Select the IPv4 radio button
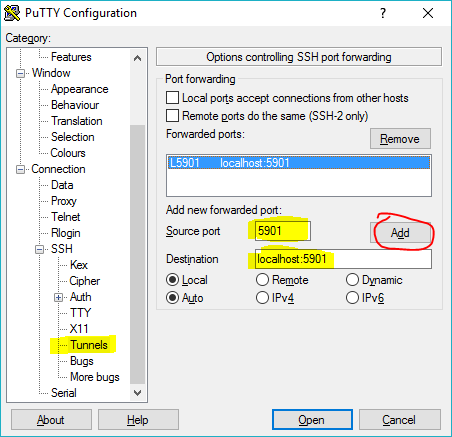This screenshot has height=437, width=452. click(x=262, y=298)
